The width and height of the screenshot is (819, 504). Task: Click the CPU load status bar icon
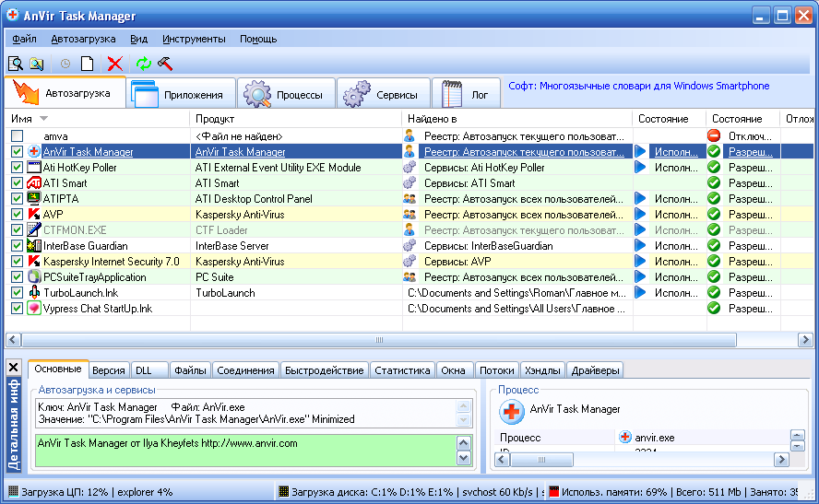pyautogui.click(x=13, y=491)
